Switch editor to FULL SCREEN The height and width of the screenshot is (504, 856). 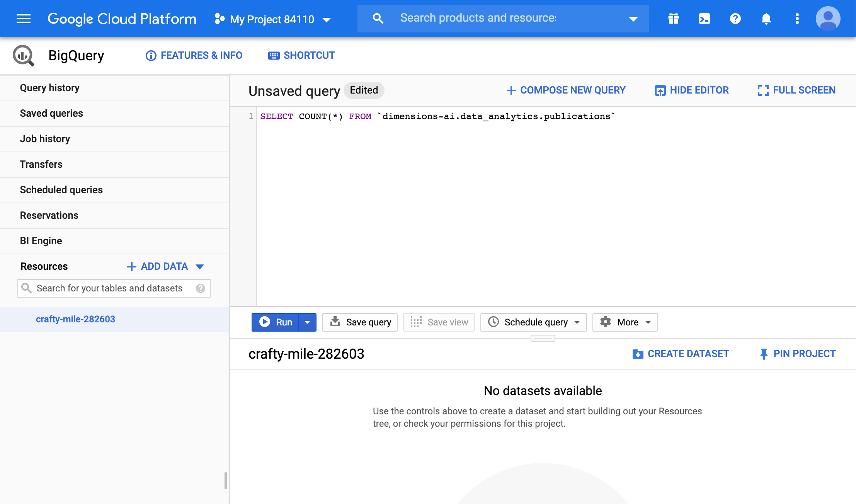click(x=796, y=90)
